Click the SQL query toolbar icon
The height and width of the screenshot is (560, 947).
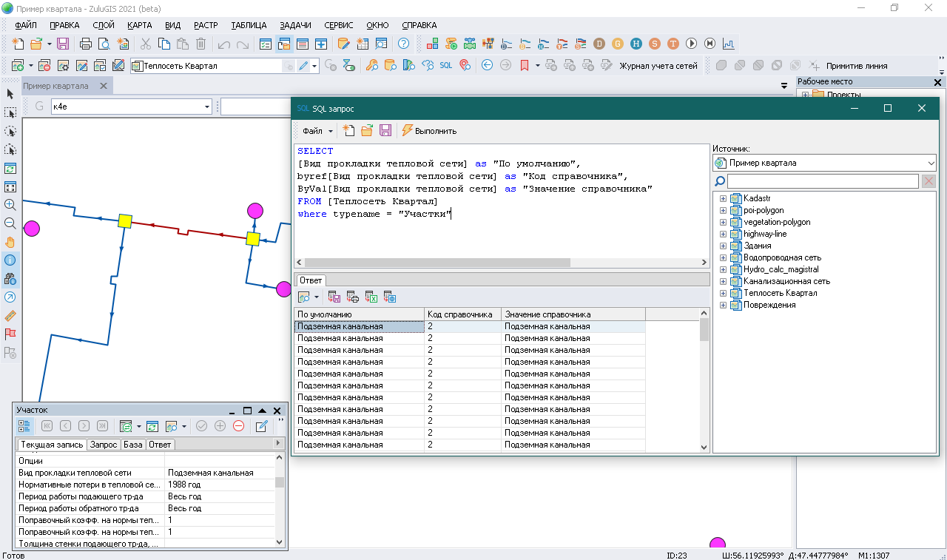(445, 65)
